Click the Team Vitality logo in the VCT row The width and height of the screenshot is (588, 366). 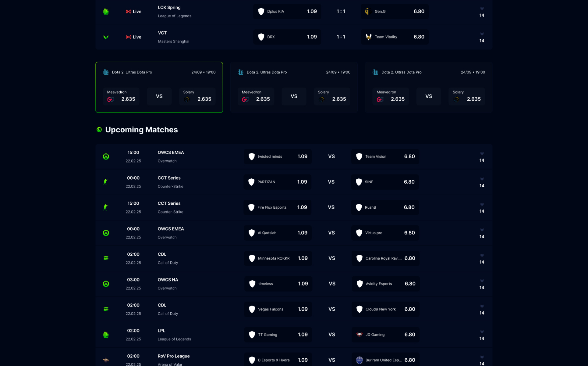click(x=368, y=37)
